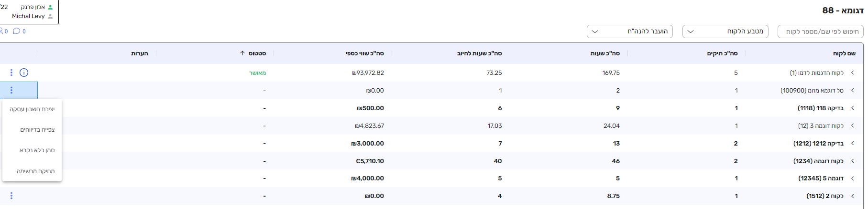
Task: Select יצירת חשבון עסקה from context menu
Action: (x=32, y=109)
